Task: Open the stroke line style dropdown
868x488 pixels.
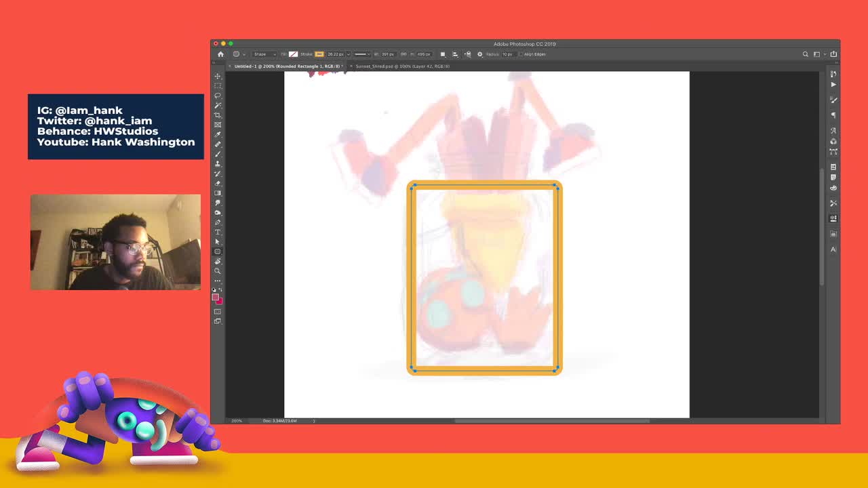Action: tap(361, 54)
